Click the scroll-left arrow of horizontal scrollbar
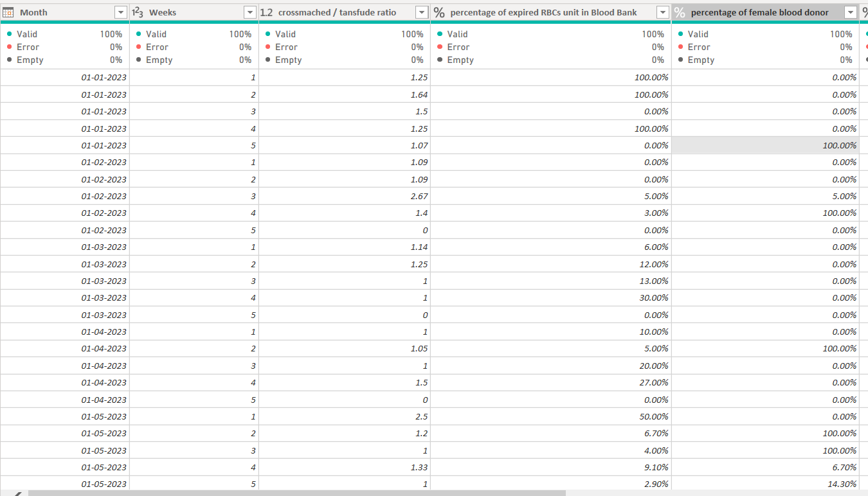868x496 pixels. 18,493
